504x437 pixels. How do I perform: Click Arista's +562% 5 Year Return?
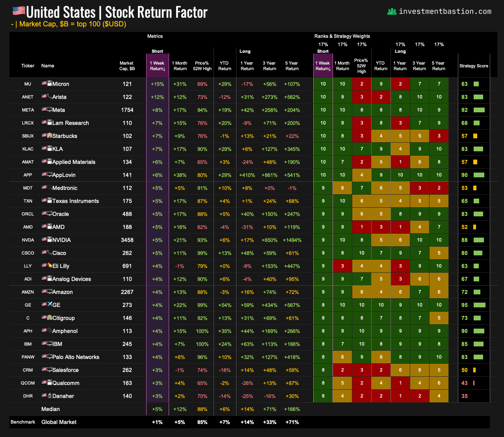pyautogui.click(x=292, y=97)
